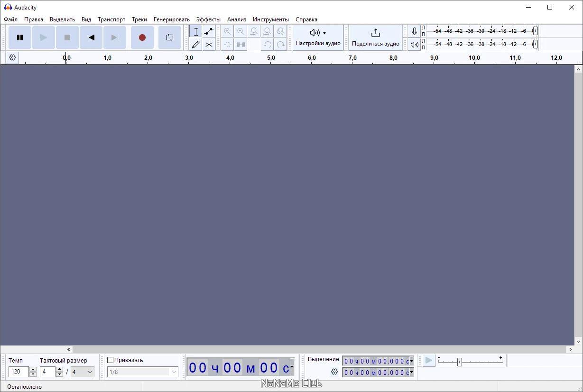Select the Multi-tool asterisk icon
The width and height of the screenshot is (583, 392).
click(x=209, y=44)
